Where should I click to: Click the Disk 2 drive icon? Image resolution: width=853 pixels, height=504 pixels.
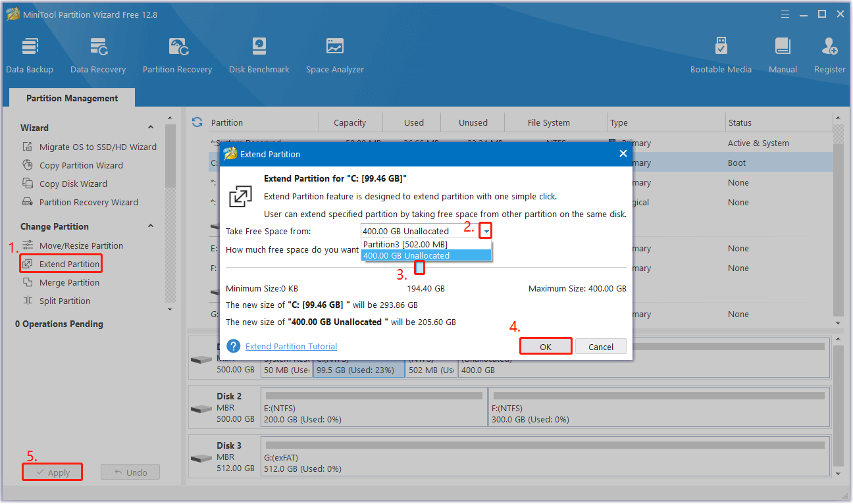click(201, 408)
